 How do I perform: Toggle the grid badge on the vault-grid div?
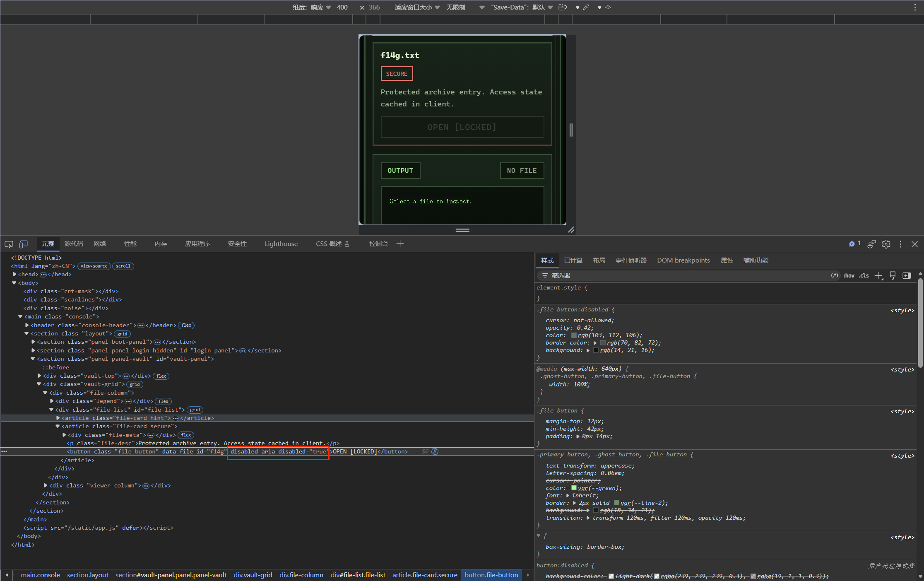coord(135,384)
